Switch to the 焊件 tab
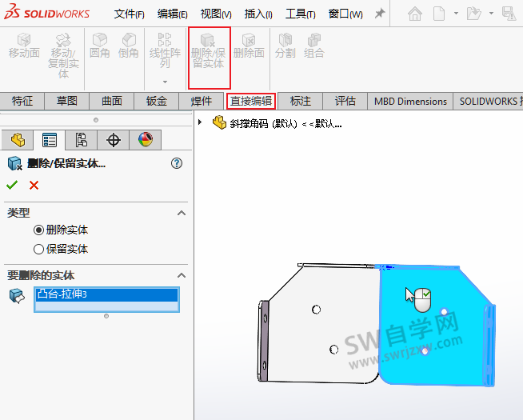Image resolution: width=523 pixels, height=420 pixels. tap(201, 101)
